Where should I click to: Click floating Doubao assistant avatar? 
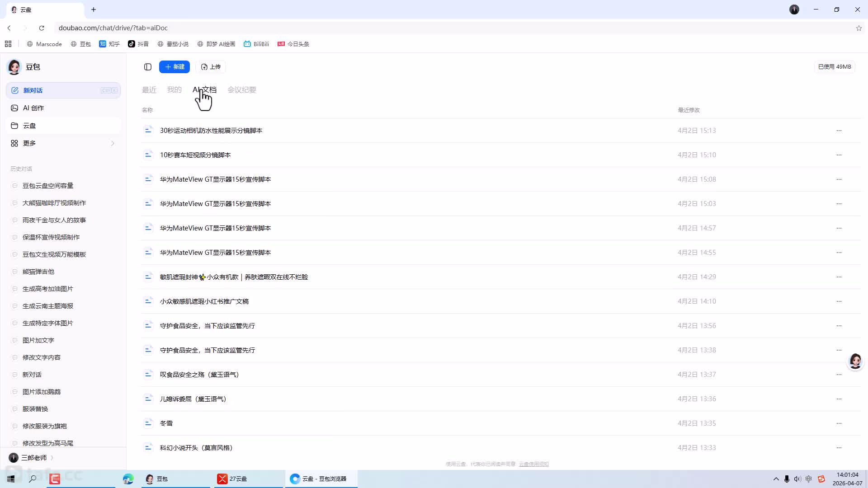coord(855,361)
